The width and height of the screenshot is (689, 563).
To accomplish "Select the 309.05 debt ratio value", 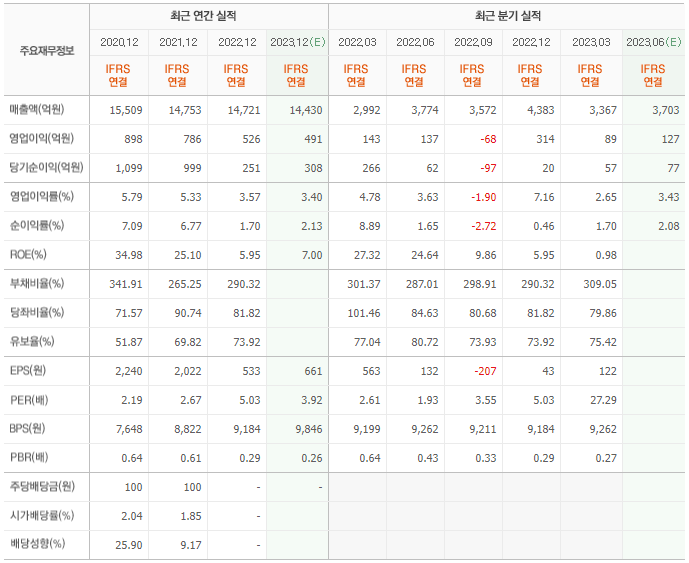I will 600,284.
